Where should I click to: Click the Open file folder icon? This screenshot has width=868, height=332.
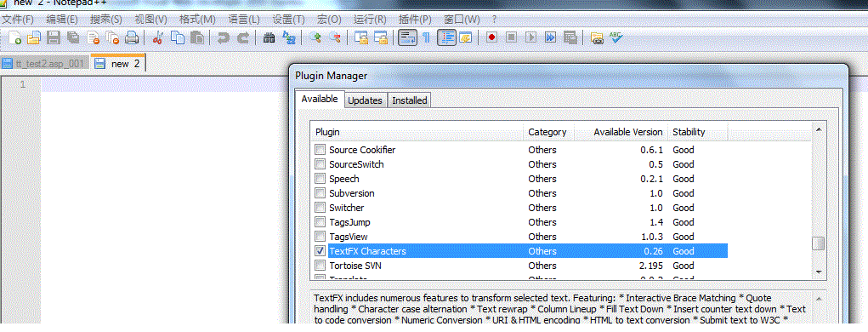pos(34,37)
